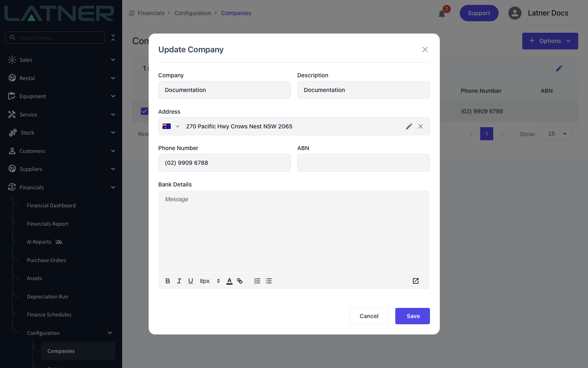
Task: Click the Bank Details message area
Action: (x=294, y=231)
